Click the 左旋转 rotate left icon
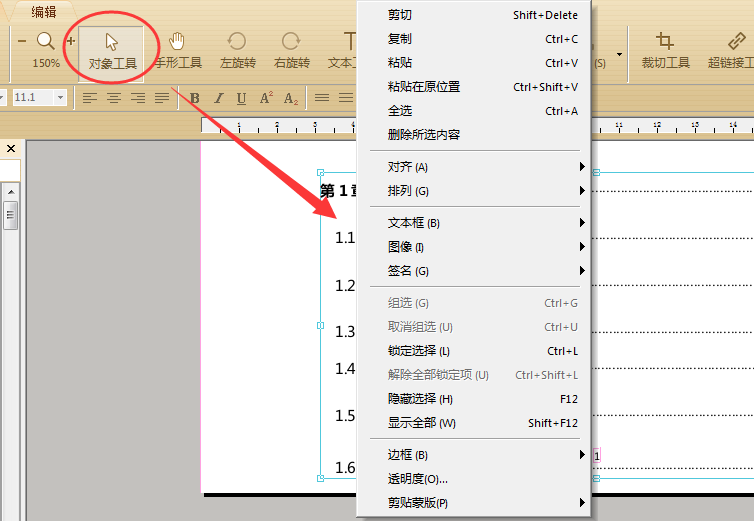Image resolution: width=754 pixels, height=521 pixels. tap(237, 50)
